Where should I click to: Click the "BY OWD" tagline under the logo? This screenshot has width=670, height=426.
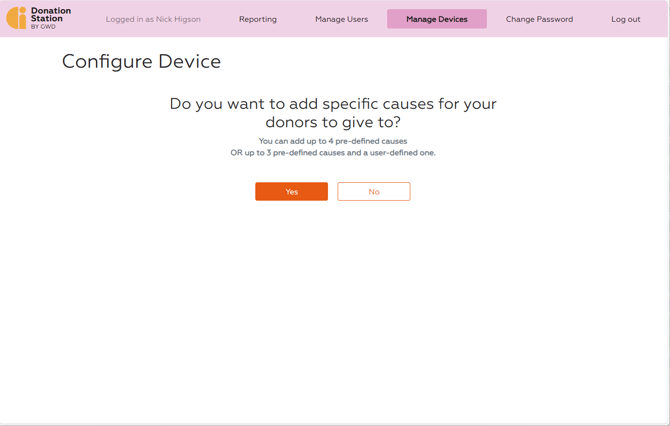tap(44, 27)
